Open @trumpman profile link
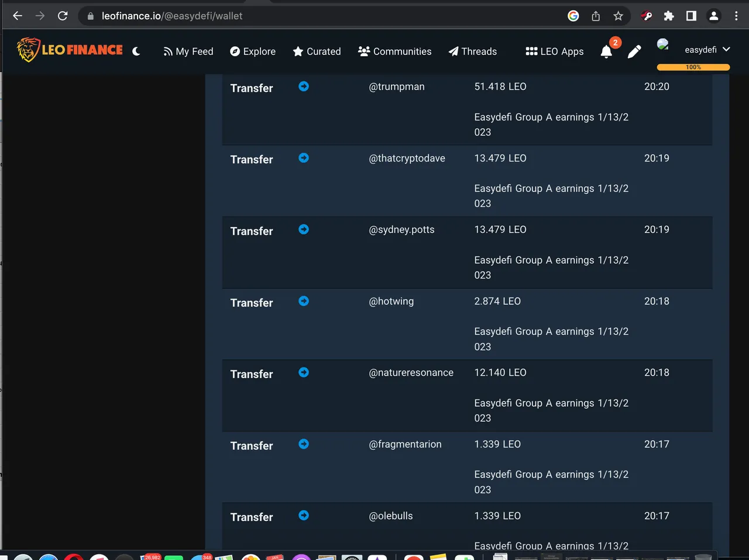This screenshot has height=560, width=749. [397, 87]
